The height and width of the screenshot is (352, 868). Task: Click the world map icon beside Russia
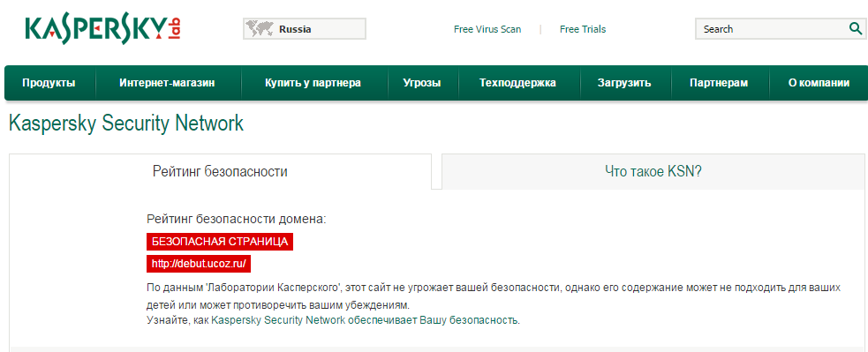pyautogui.click(x=260, y=29)
